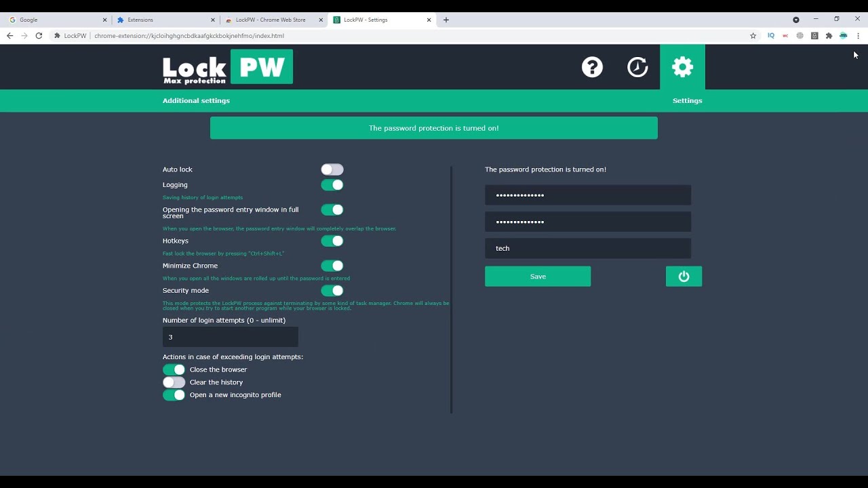Bookmark this page with the star icon
This screenshot has height=488, width=868.
click(x=753, y=36)
